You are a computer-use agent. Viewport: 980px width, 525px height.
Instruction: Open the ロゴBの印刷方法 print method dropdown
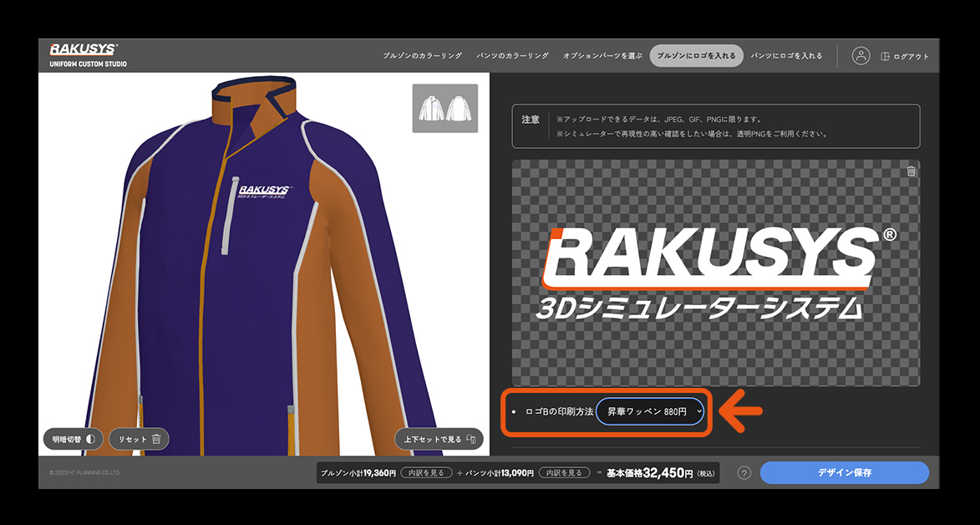649,411
